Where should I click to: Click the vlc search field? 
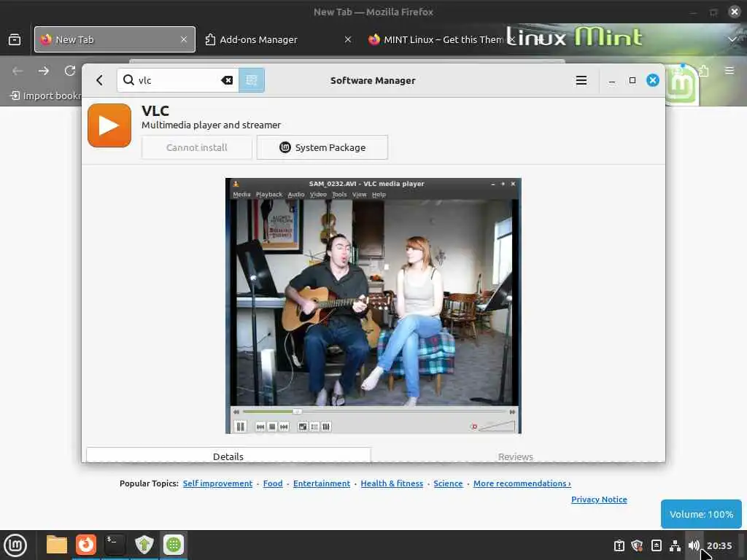(178, 80)
